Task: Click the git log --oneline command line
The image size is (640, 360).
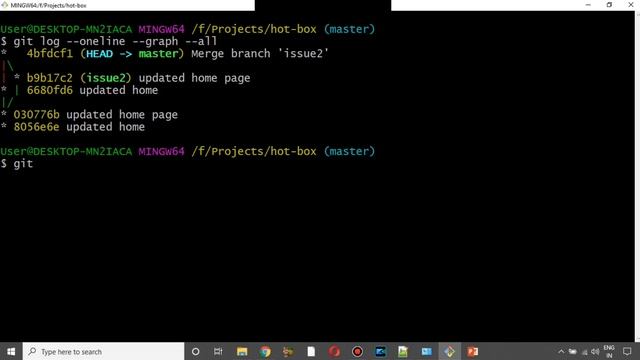Action: pyautogui.click(x=109, y=41)
